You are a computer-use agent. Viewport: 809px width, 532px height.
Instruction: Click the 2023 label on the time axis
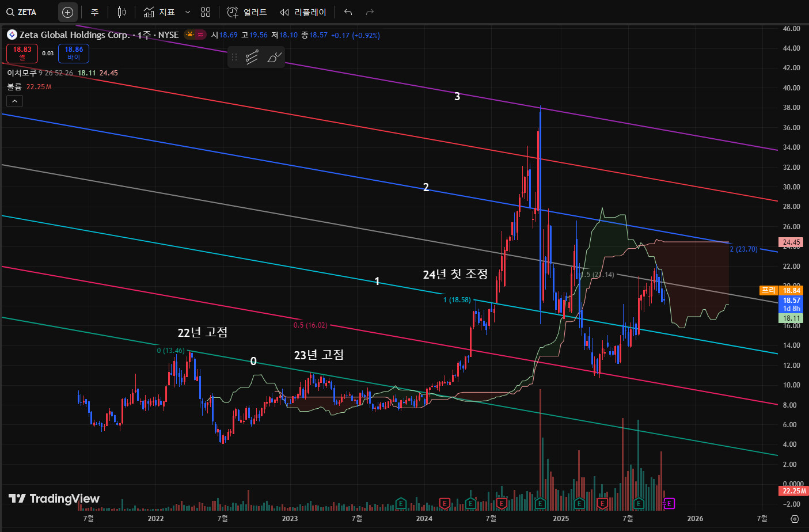pos(290,519)
